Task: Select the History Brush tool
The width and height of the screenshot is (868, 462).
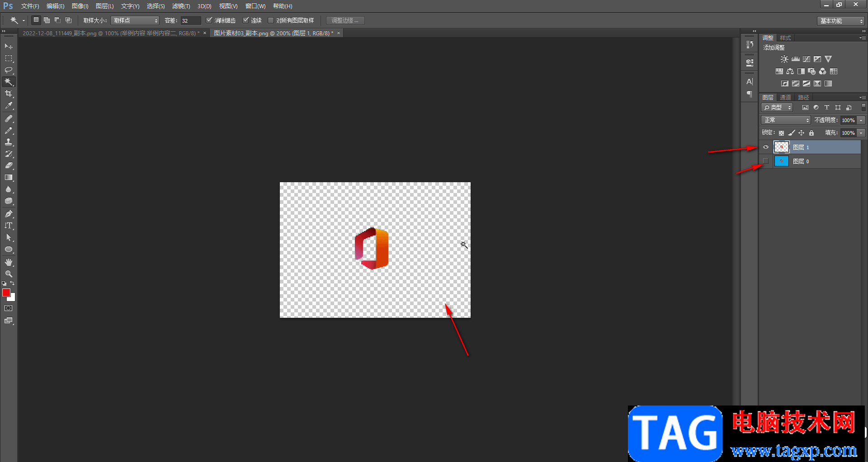Action: [9, 154]
